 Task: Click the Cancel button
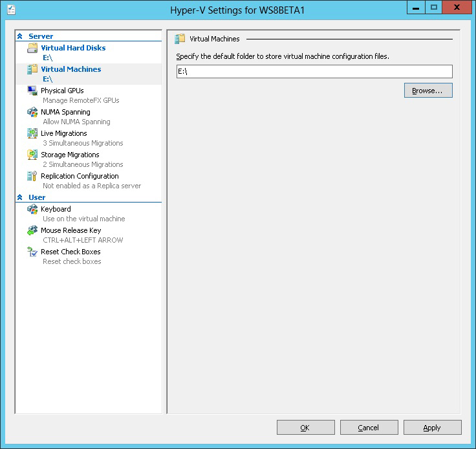(x=369, y=428)
